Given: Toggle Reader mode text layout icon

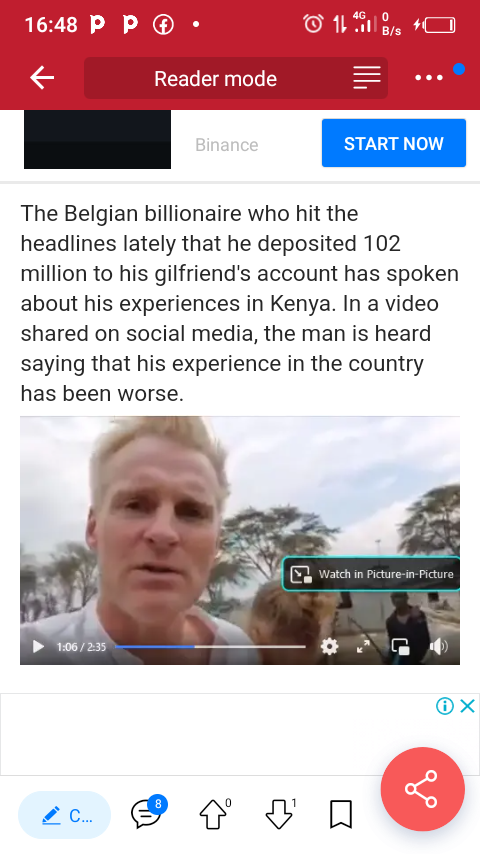Looking at the screenshot, I should (367, 78).
